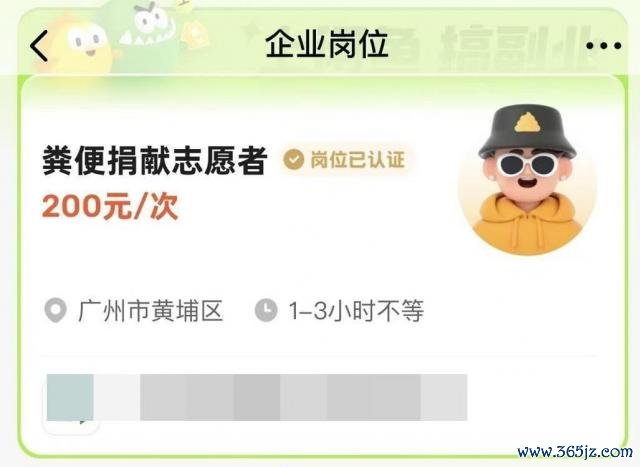Select the 200元/次 salary text

[110, 206]
